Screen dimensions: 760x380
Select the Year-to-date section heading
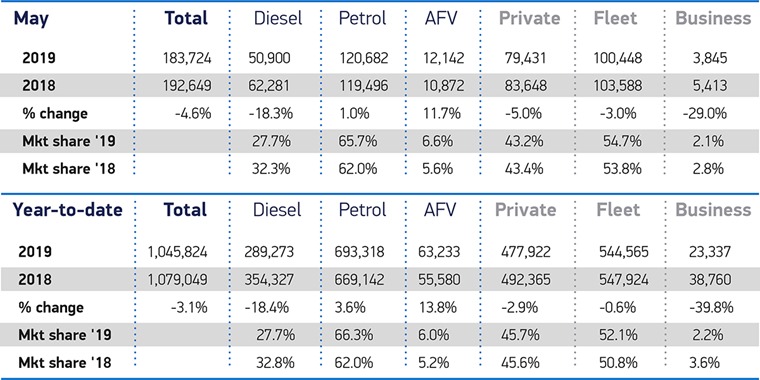[67, 210]
